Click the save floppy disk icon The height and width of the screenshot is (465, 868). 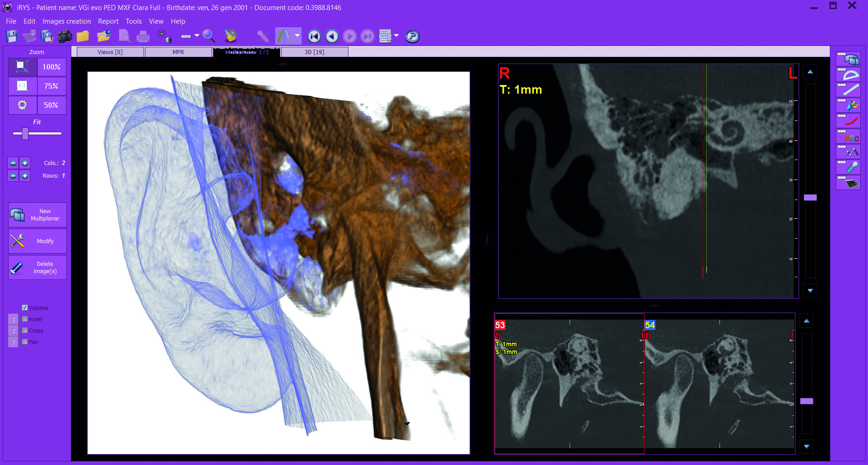pyautogui.click(x=12, y=36)
